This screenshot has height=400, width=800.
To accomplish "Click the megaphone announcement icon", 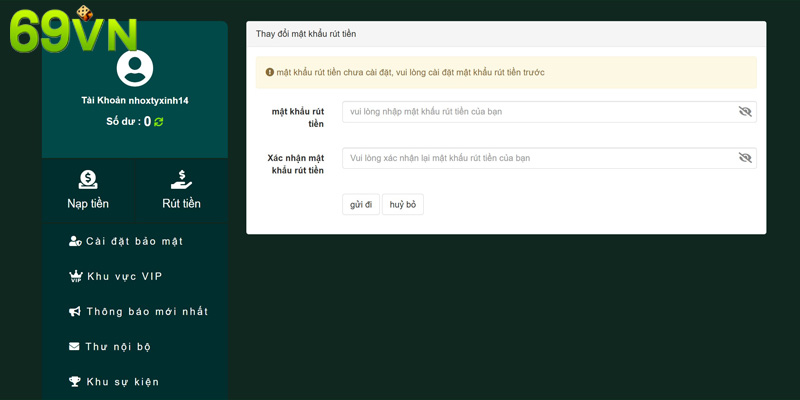I will pos(75,311).
